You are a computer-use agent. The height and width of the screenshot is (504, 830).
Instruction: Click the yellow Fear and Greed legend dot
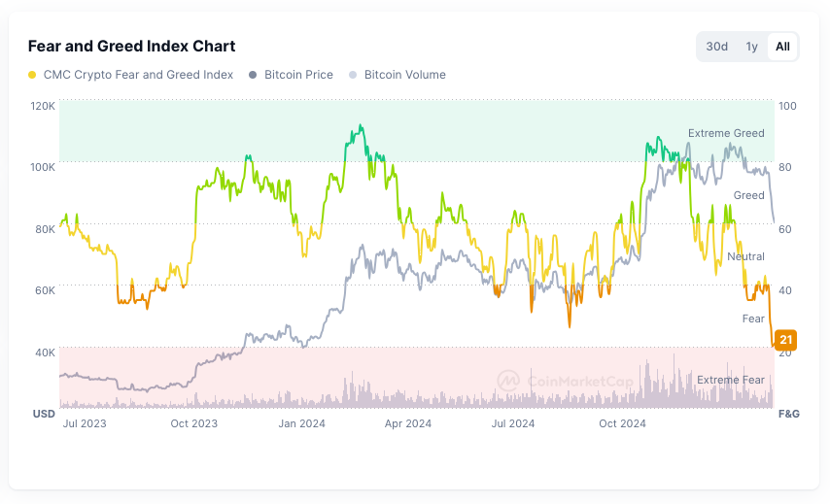click(x=33, y=75)
